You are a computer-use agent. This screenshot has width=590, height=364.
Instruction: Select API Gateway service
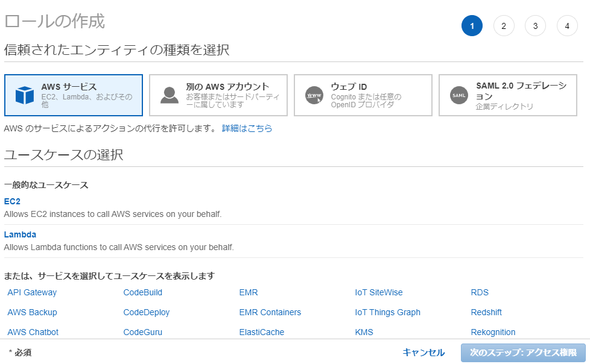[32, 292]
